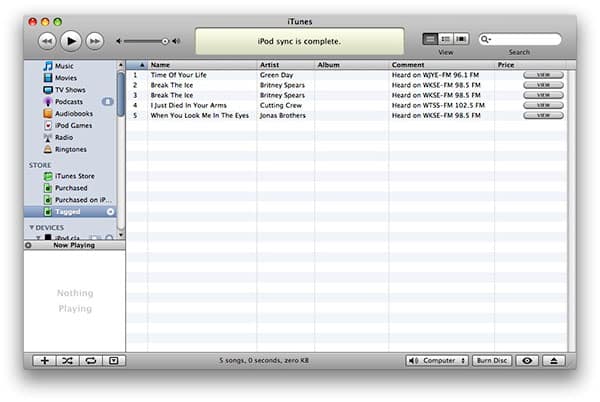Screen dimensions: 600x402
Task: Click the rewind playback button
Action: (x=47, y=41)
